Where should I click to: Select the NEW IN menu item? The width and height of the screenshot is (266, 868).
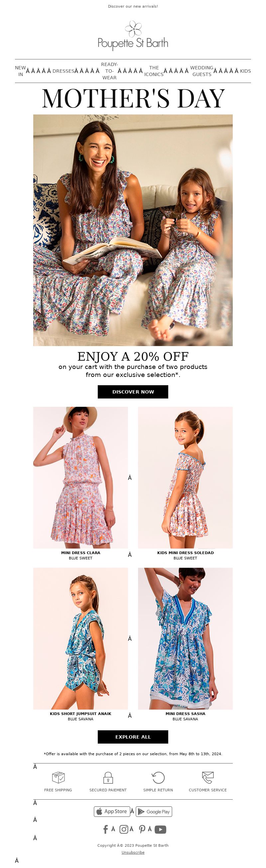pos(21,71)
